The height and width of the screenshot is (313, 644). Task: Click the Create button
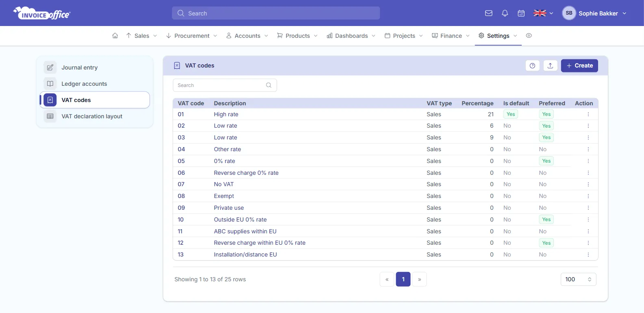[x=579, y=65]
